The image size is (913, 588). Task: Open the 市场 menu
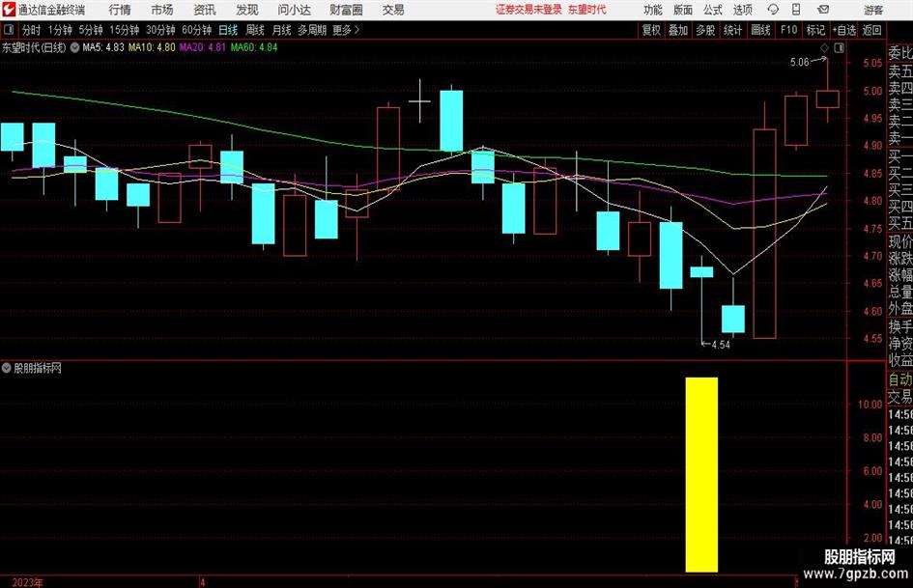point(162,10)
